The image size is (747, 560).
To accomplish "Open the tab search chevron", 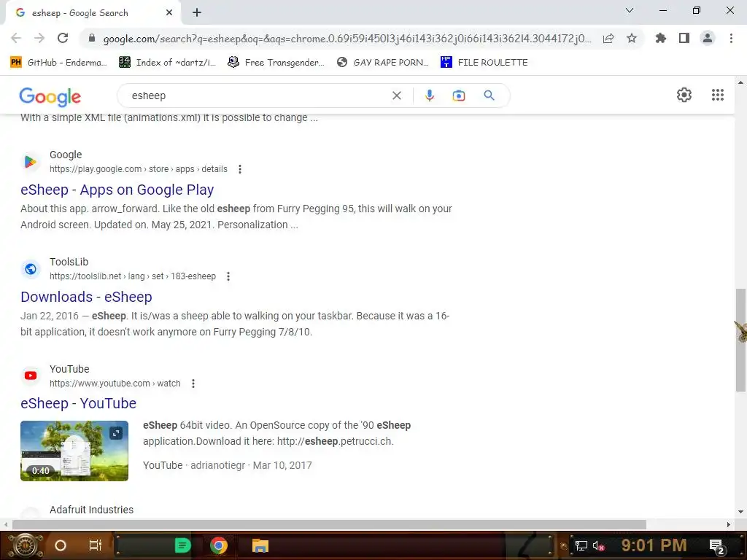I will (630, 10).
